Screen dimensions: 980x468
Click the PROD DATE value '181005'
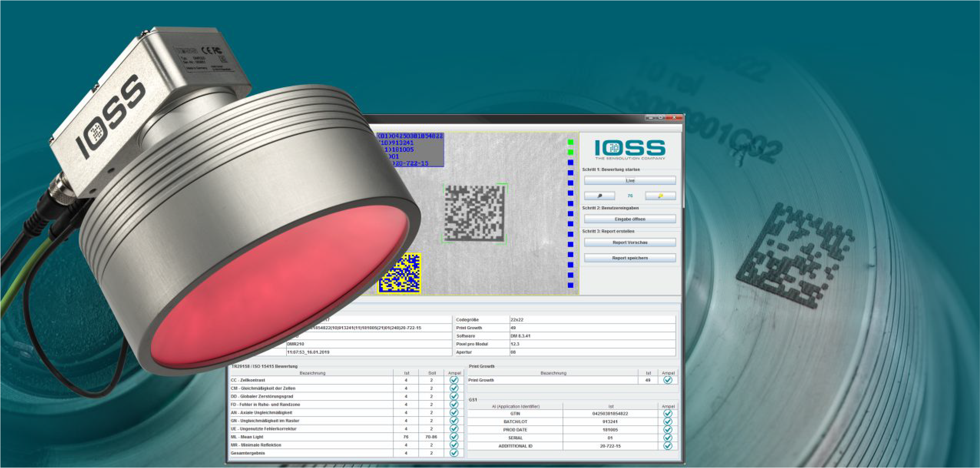[x=610, y=430]
